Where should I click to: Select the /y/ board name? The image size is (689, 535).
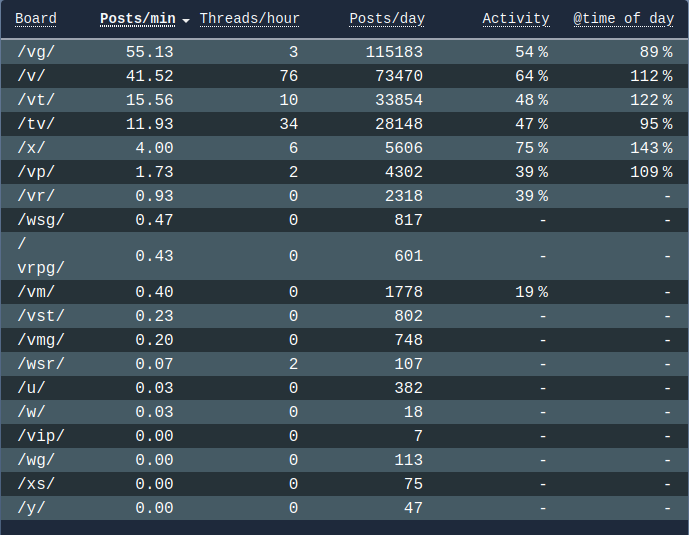(x=31, y=507)
